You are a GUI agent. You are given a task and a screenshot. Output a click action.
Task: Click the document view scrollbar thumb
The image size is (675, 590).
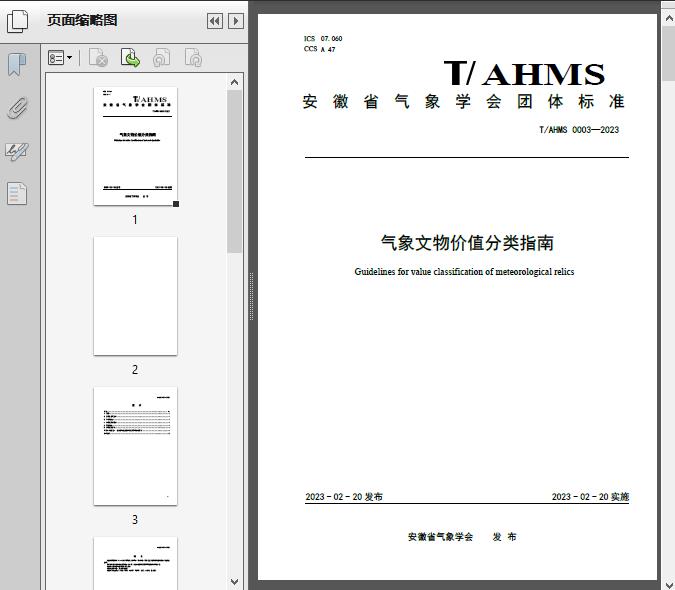point(669,54)
